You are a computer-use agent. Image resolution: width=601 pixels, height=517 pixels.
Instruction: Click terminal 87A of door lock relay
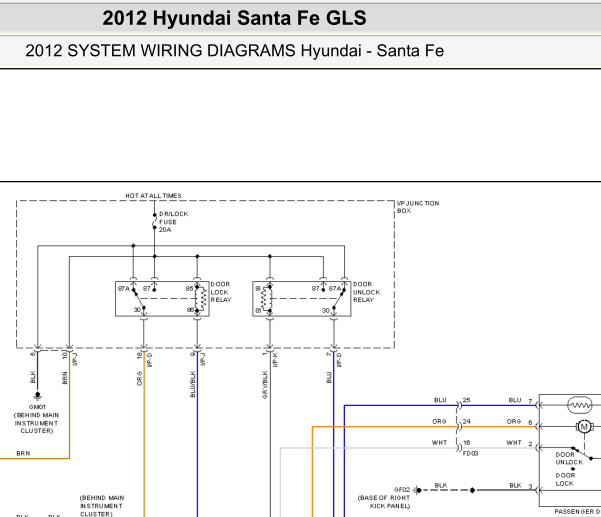pyautogui.click(x=123, y=288)
